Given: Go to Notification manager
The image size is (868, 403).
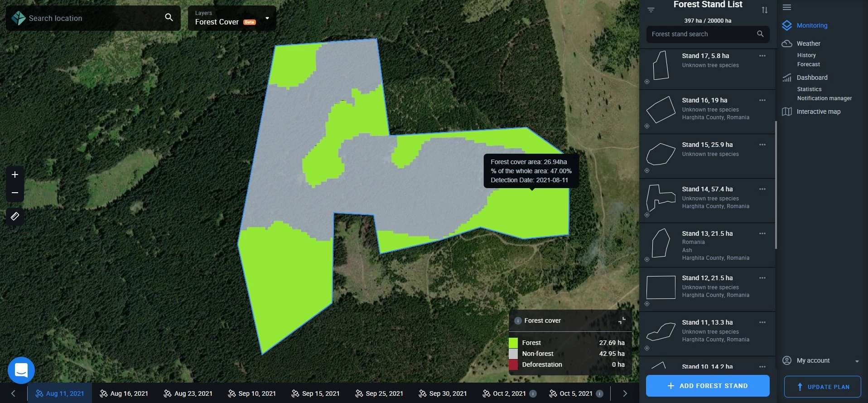Looking at the screenshot, I should tap(824, 98).
